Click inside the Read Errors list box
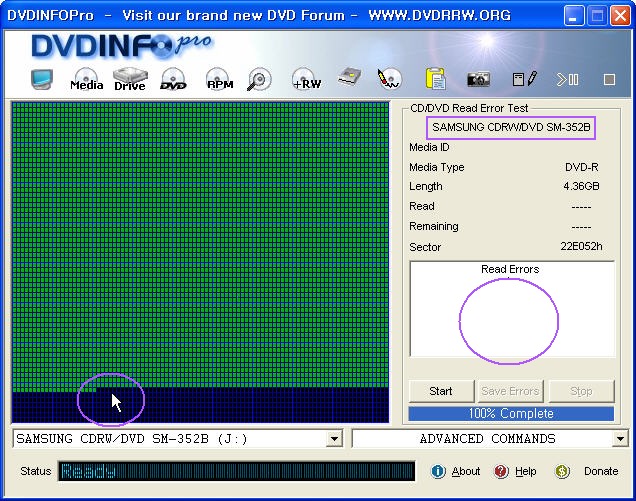This screenshot has height=501, width=636. (x=511, y=316)
